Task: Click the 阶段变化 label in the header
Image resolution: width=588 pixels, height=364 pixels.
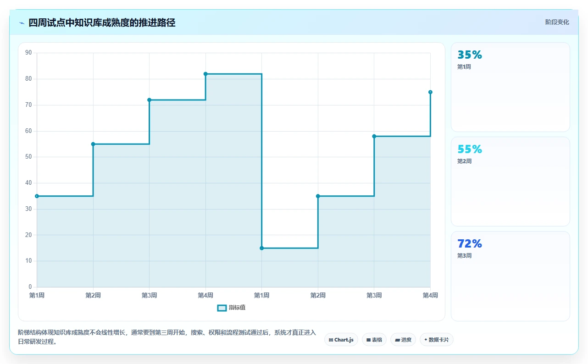Action: click(557, 22)
